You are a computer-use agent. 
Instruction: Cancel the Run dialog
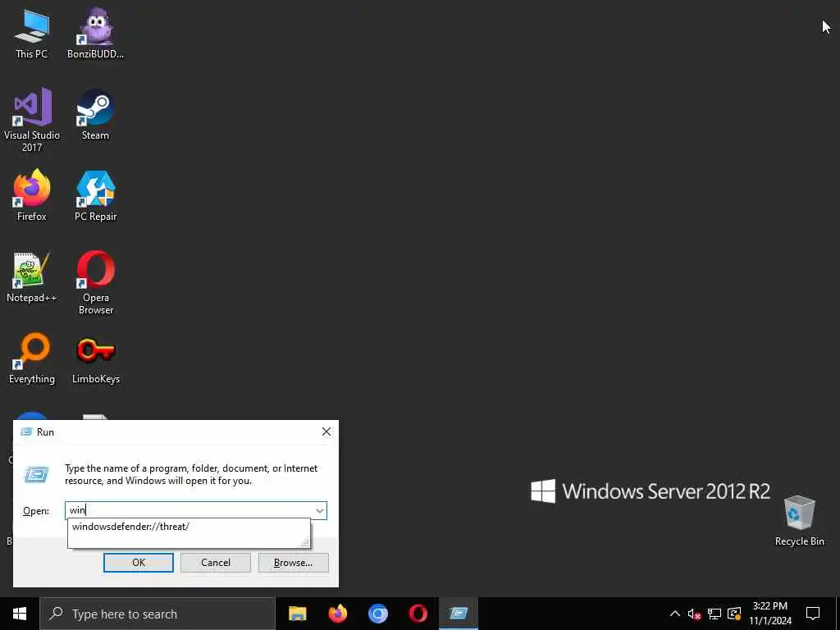click(216, 563)
